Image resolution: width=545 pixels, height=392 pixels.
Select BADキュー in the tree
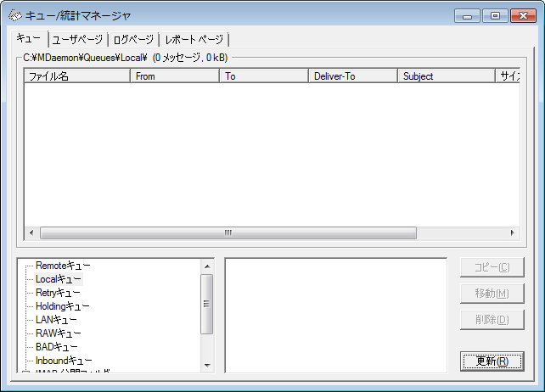(x=57, y=347)
